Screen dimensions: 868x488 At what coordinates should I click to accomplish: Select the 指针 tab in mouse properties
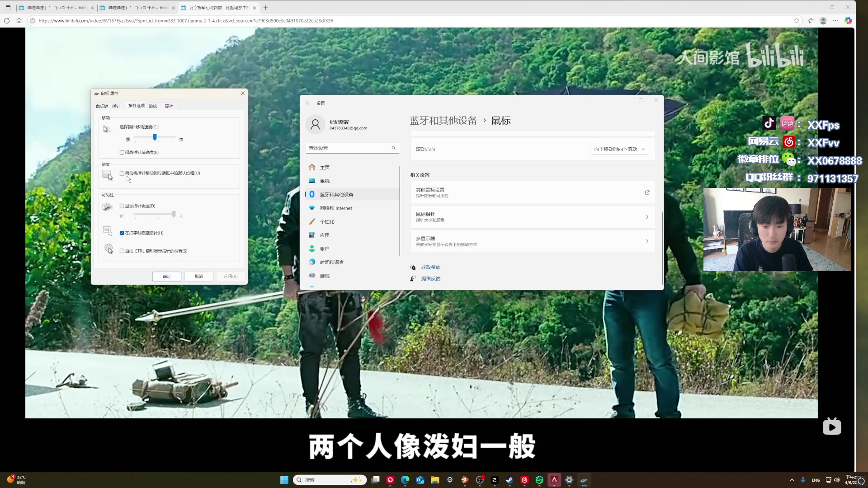pyautogui.click(x=116, y=106)
